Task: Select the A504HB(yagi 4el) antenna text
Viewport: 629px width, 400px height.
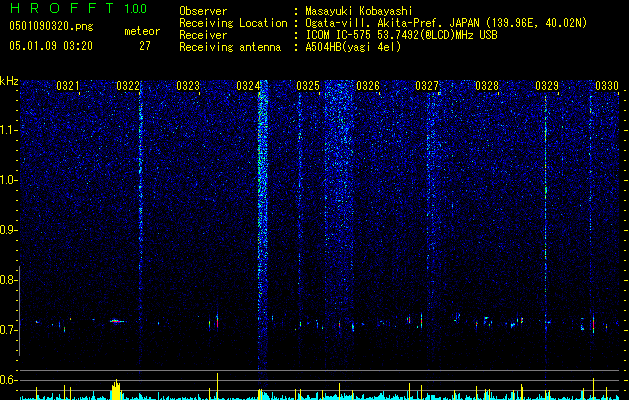Action: point(353,47)
